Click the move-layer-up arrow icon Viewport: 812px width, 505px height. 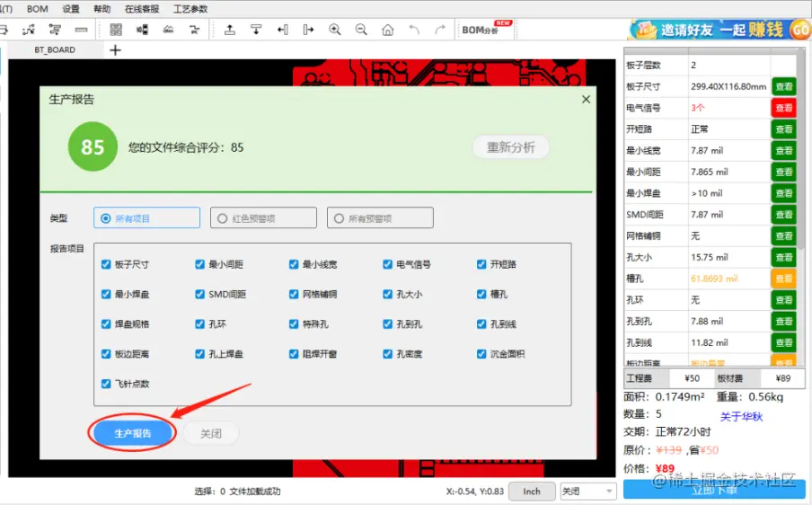click(230, 30)
